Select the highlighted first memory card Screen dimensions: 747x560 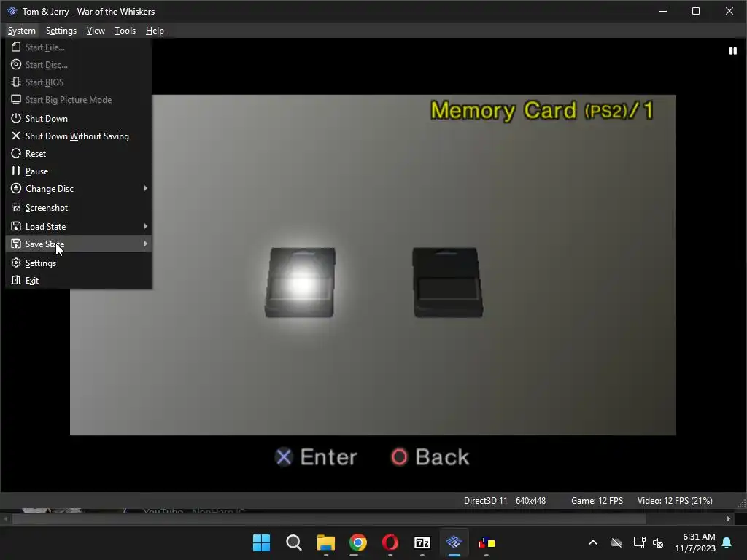(x=300, y=282)
